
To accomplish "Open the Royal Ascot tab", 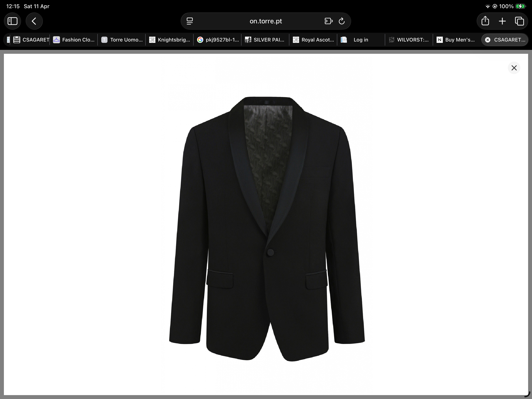I will point(313,40).
